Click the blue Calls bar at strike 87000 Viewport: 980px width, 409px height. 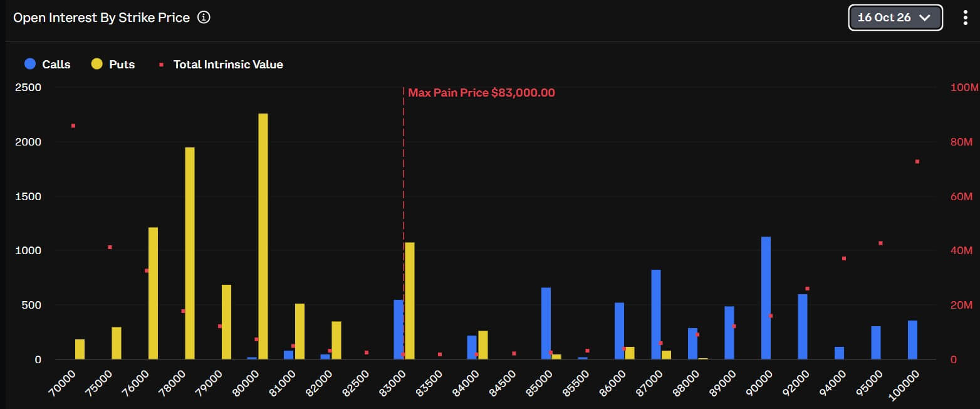pos(656,315)
